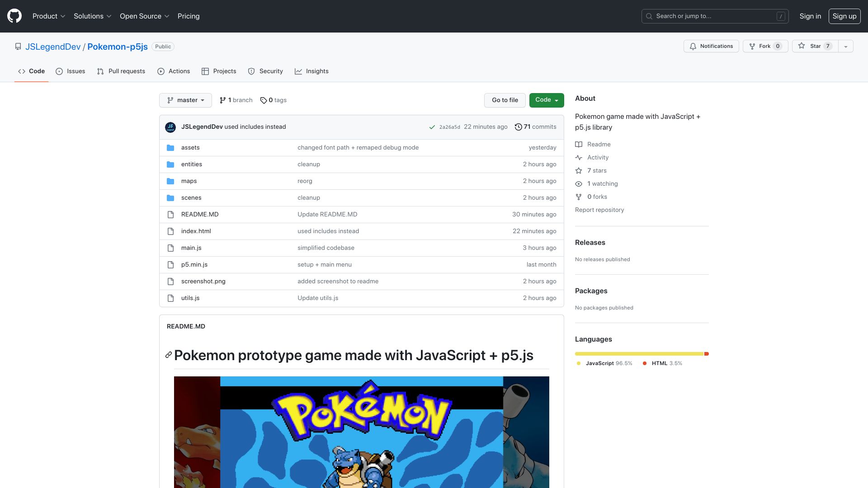Viewport: 868px width, 488px height.
Task: Switch to the Actions tab
Action: click(x=174, y=71)
